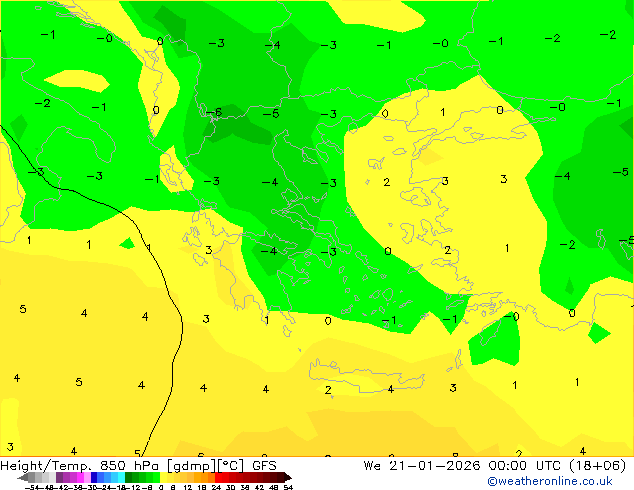Select the dark blue legend swatch at -30

[94, 477]
